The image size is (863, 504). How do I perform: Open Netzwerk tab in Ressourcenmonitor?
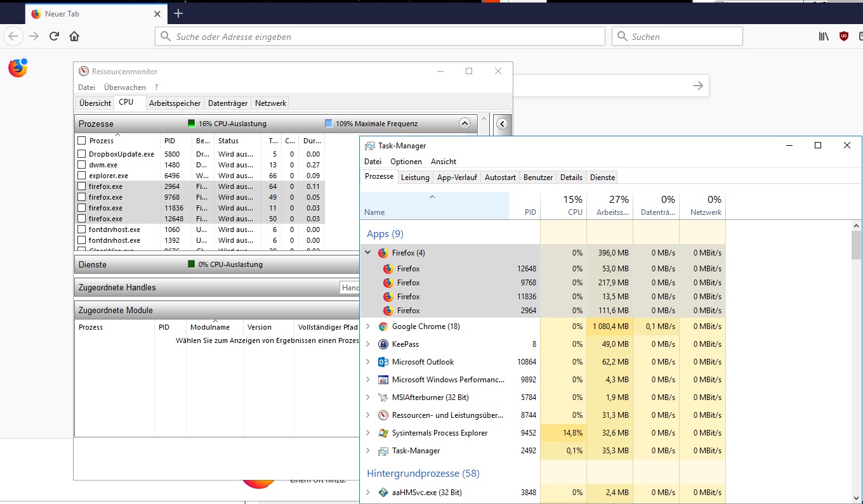point(270,103)
